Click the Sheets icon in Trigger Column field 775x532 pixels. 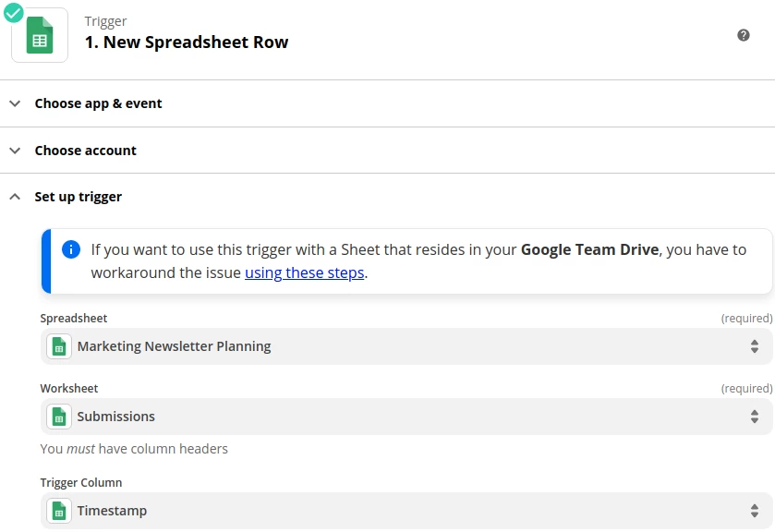(59, 511)
